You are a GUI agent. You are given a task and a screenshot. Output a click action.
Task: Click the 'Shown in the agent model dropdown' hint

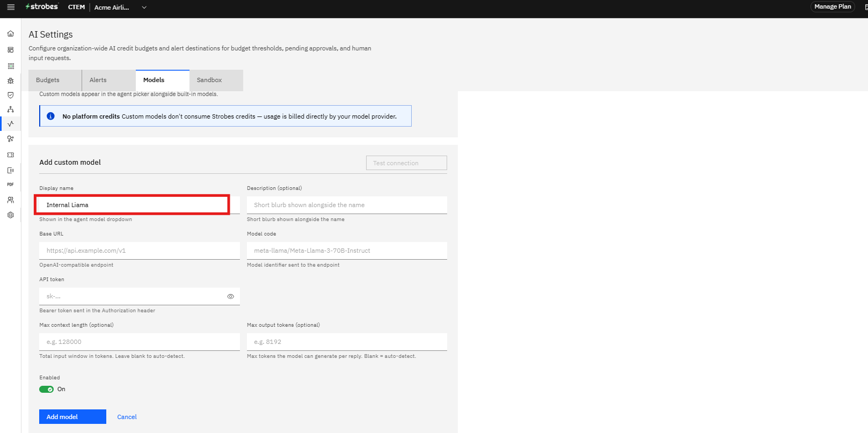(85, 219)
